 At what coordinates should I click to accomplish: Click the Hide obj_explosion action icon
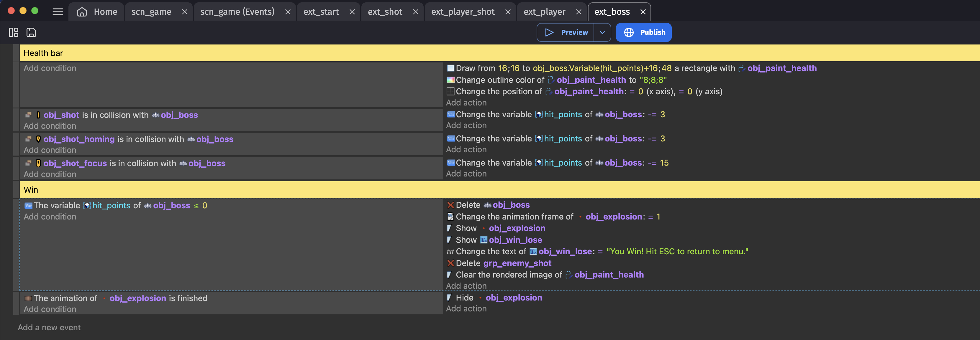click(449, 298)
